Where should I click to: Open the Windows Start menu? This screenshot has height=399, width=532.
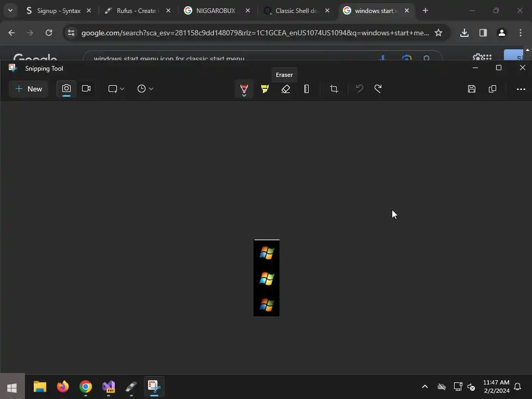[12, 387]
